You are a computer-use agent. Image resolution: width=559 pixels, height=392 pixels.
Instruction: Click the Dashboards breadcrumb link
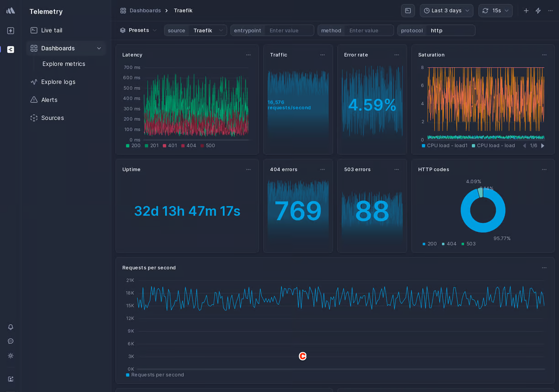(x=145, y=11)
